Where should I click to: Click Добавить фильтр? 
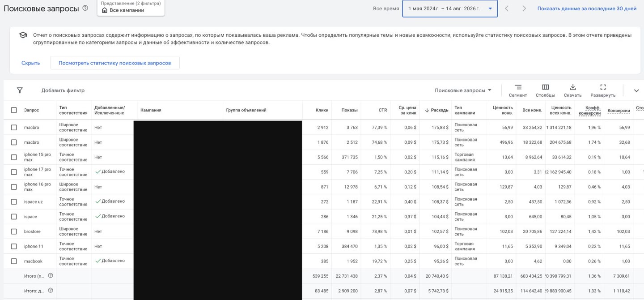[x=63, y=90]
